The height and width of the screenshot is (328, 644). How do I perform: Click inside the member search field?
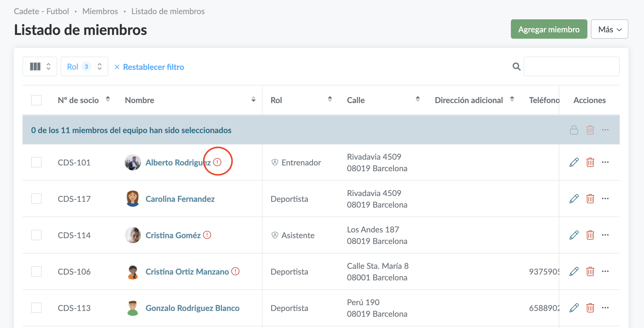click(x=571, y=67)
